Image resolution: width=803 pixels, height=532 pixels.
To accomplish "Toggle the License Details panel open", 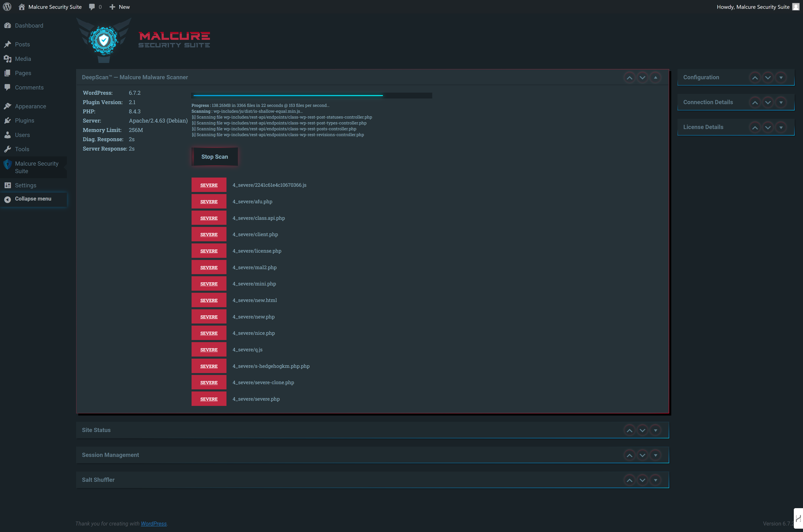I will click(x=781, y=127).
